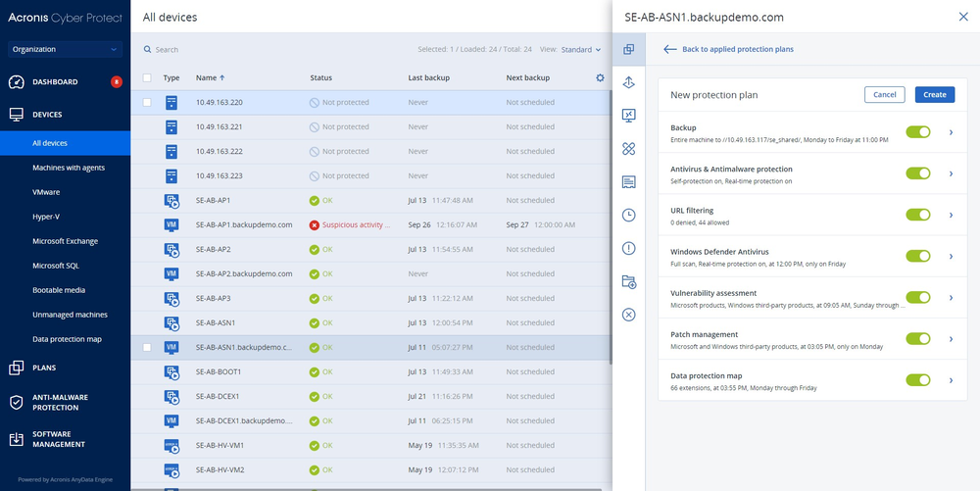Go back to applied protection plans
980x491 pixels.
click(738, 49)
